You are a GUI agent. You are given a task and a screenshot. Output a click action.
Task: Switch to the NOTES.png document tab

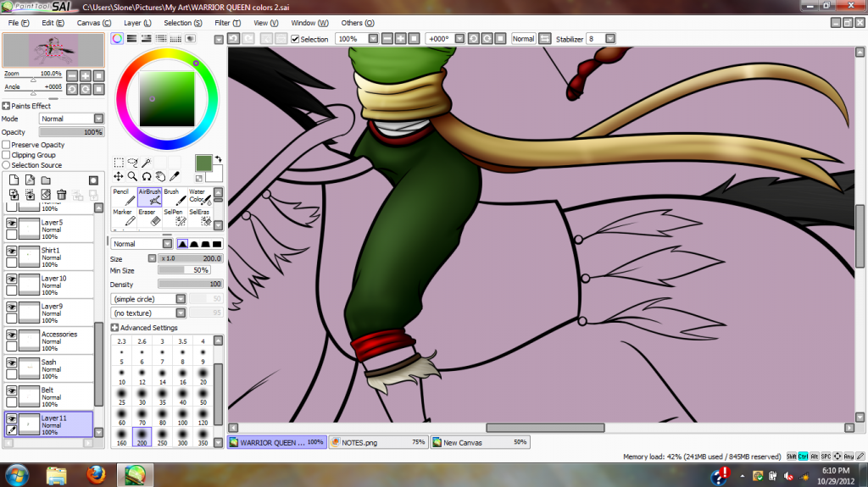[x=379, y=442]
